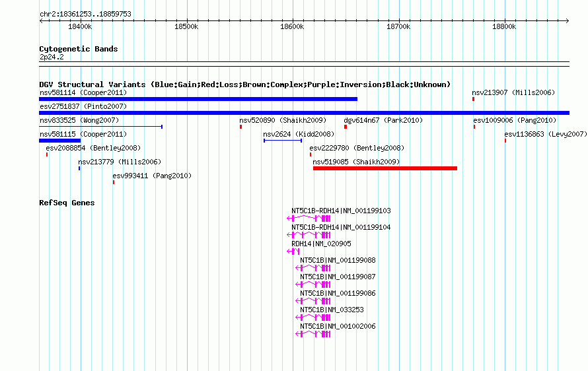The image size is (588, 371).
Task: Select red marker below dgv614n67
Action: [x=346, y=127]
